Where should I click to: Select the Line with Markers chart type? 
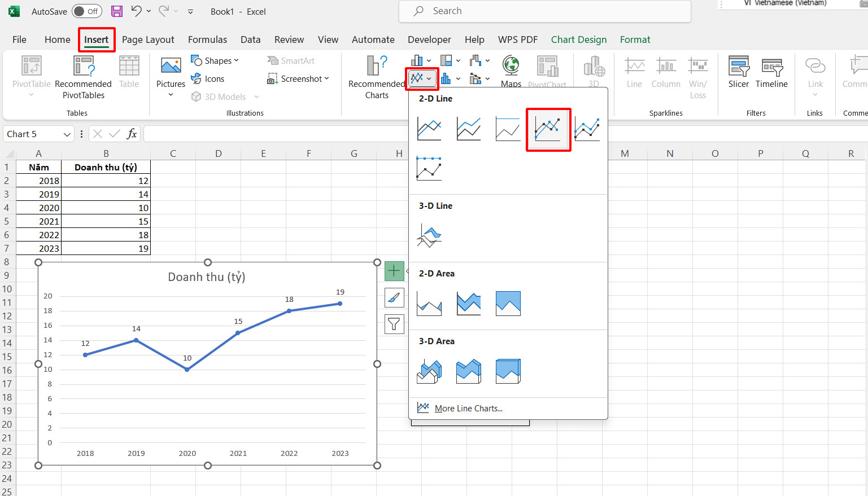548,129
